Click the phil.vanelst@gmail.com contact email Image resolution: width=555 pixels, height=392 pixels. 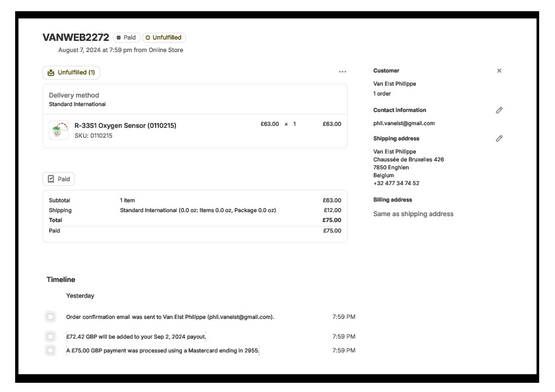(x=403, y=123)
